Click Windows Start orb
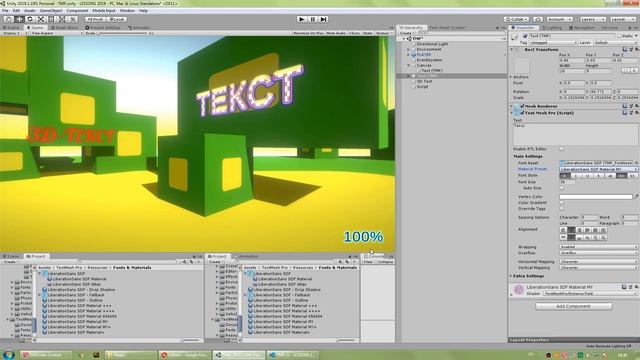Viewport: 640px width, 360px height. 9,354
